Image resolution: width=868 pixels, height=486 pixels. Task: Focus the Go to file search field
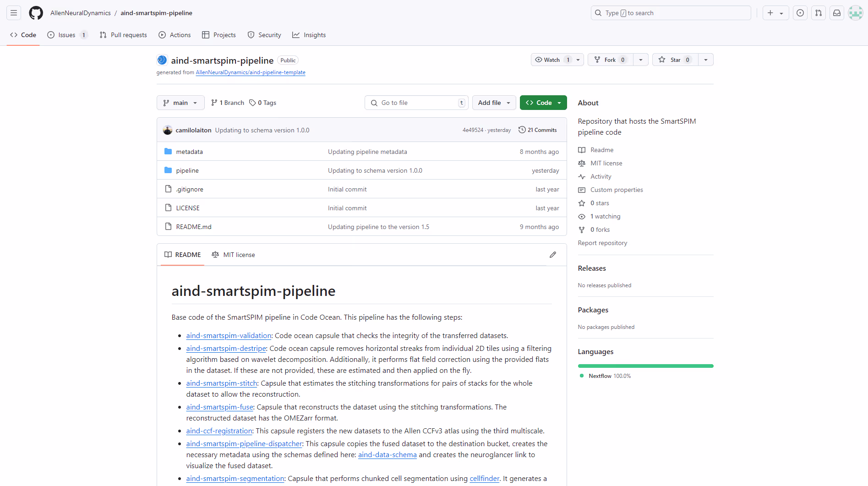tap(416, 103)
